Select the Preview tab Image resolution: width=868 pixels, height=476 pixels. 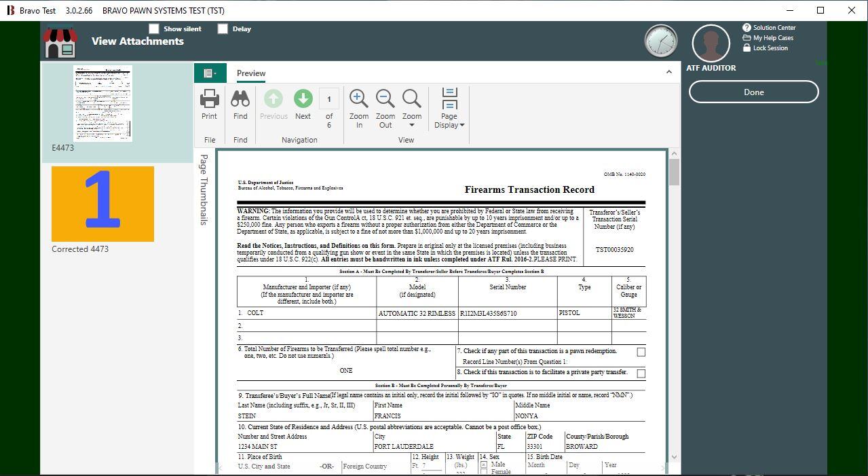click(251, 73)
